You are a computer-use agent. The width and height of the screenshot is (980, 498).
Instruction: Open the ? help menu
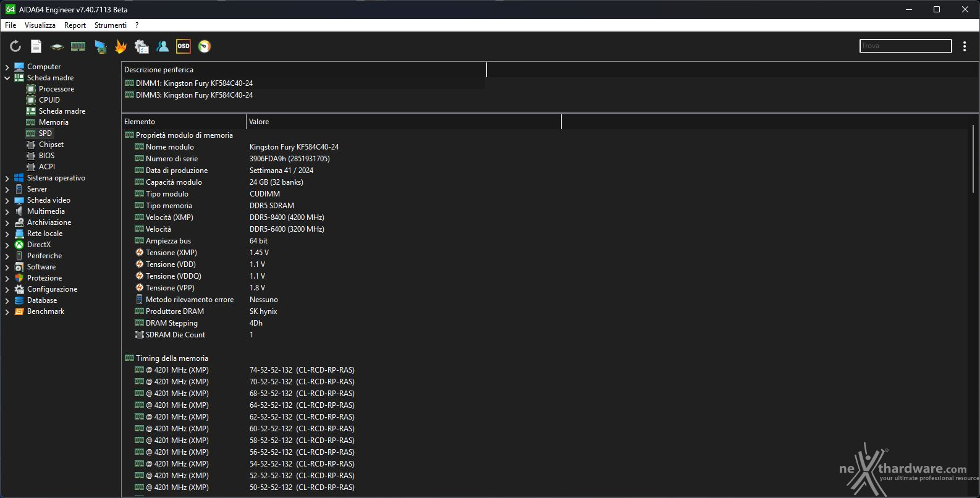click(137, 25)
